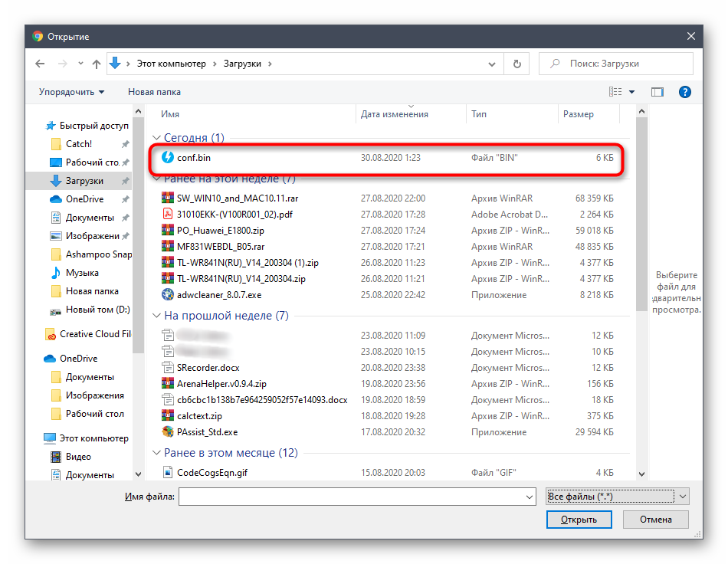Collapse the На прошлой неделе (7) group
Screen dimensions: 728x564
point(156,316)
